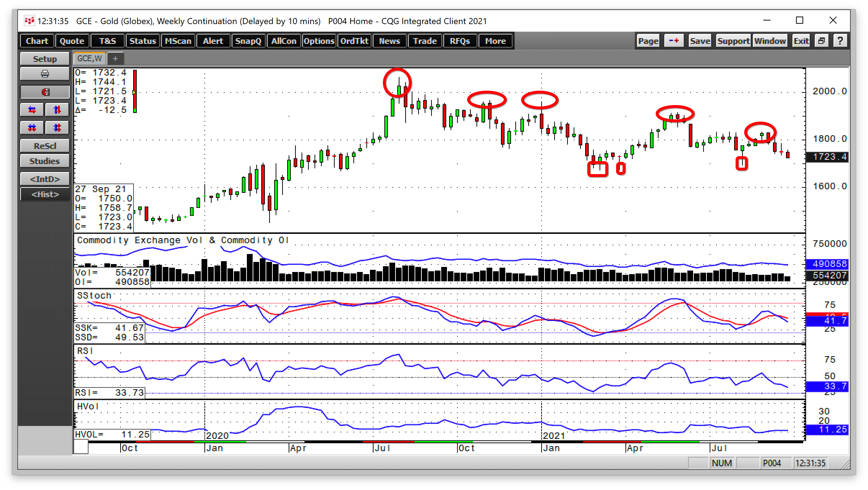Screen dimensions: 868x490
Task: Open the SnapQ toolbar item
Action: click(x=248, y=41)
